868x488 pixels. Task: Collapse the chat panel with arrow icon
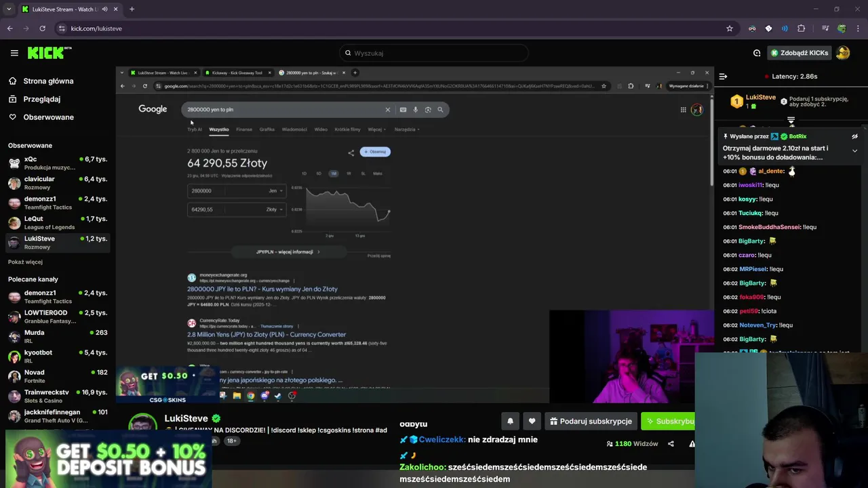pos(723,77)
